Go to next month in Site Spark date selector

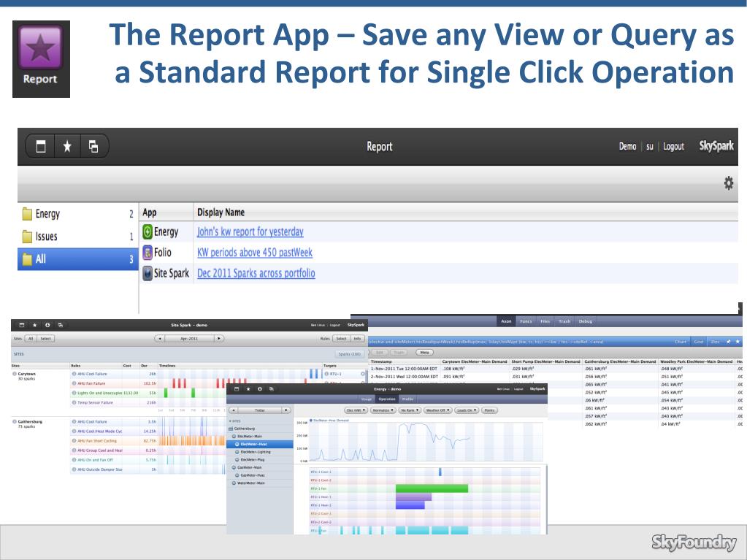tap(218, 339)
